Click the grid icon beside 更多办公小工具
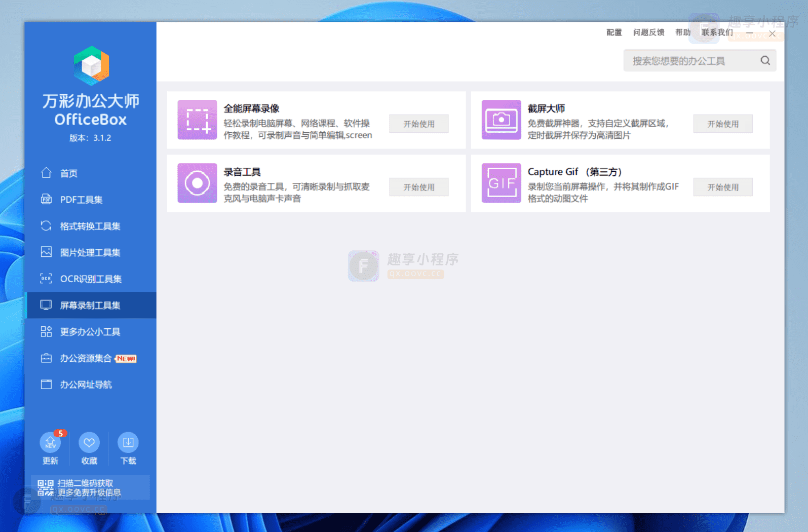 (x=46, y=331)
